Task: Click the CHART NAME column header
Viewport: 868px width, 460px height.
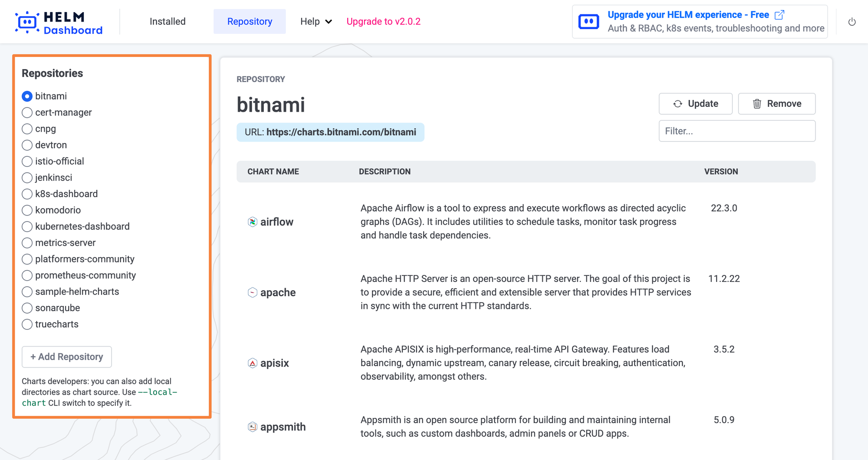Action: pos(273,172)
